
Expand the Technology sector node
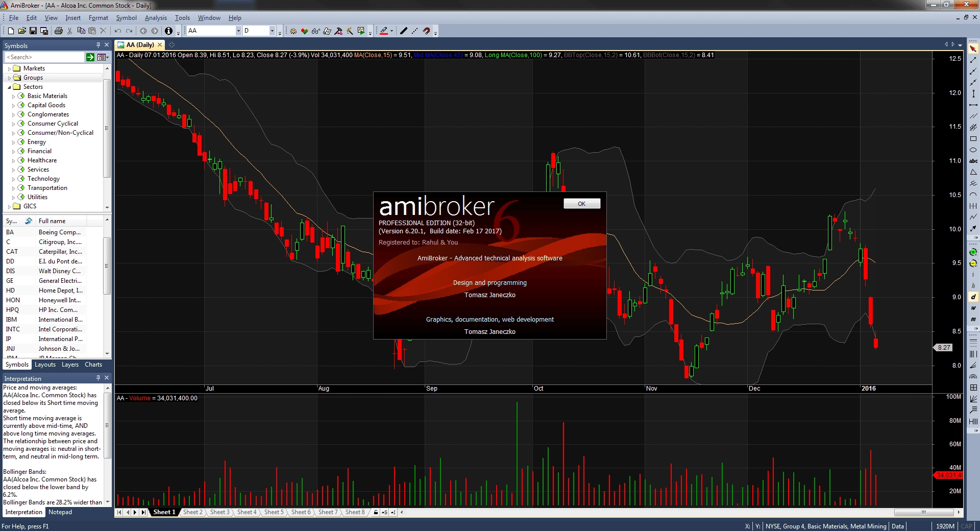(x=14, y=179)
